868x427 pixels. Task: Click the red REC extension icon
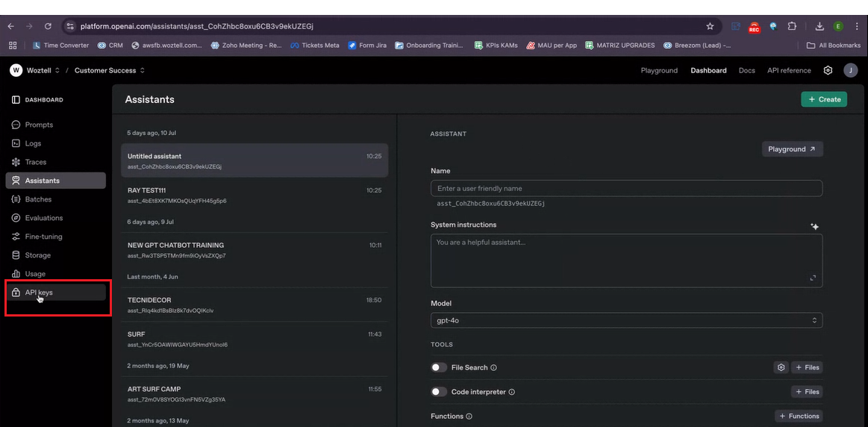754,27
